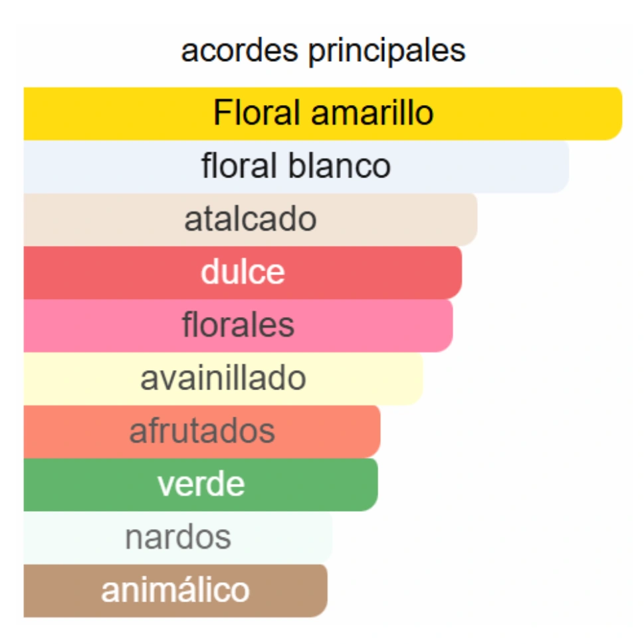Click the brown 'animálico' accord bar

click(175, 591)
